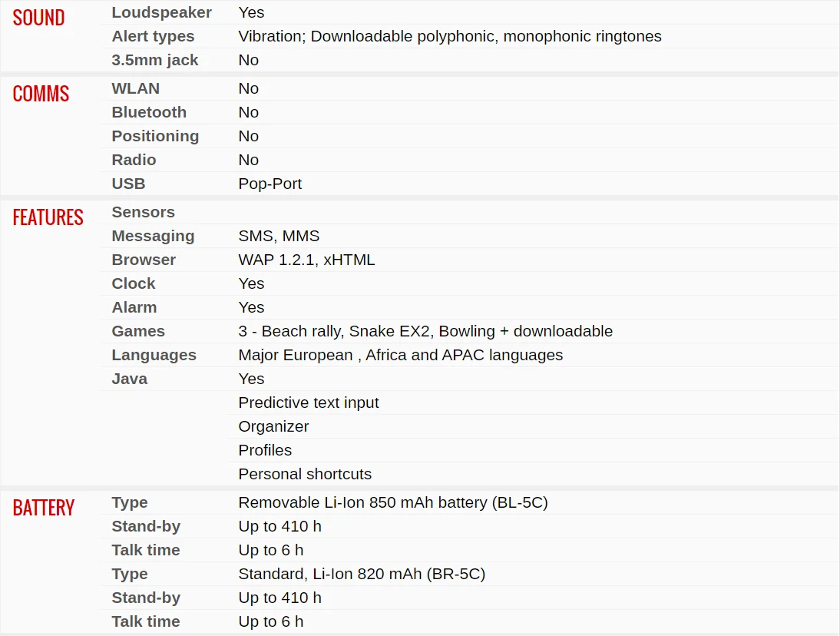Select the Browser label link
Screen dimensions: 840x636
144,260
